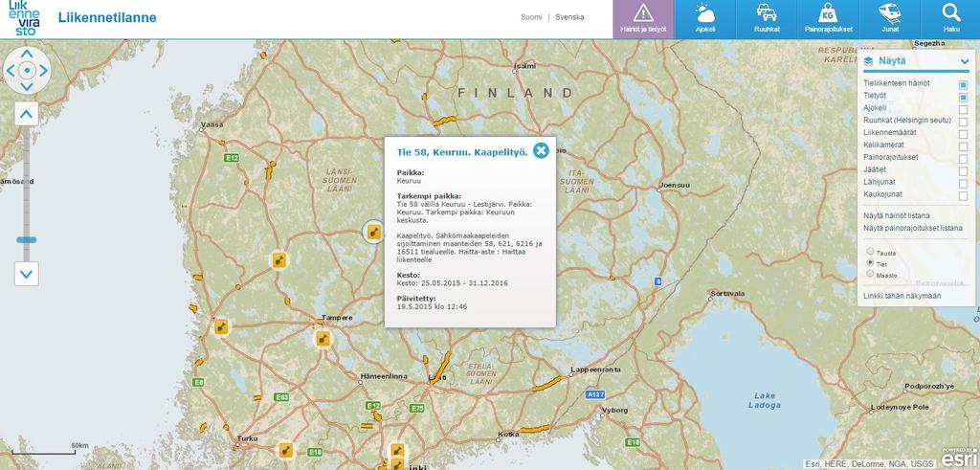Click Linkki tähän näkymään link
The width and height of the screenshot is (980, 470).
[x=902, y=296]
